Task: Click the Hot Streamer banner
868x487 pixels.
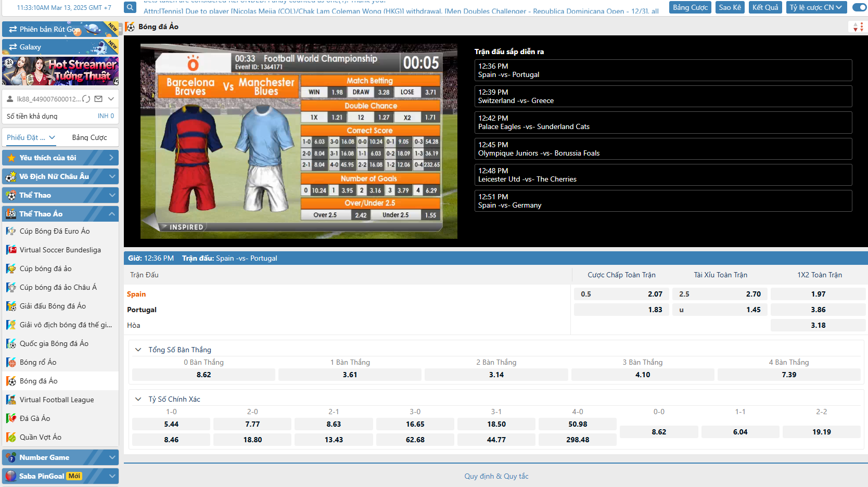Action: (x=60, y=71)
